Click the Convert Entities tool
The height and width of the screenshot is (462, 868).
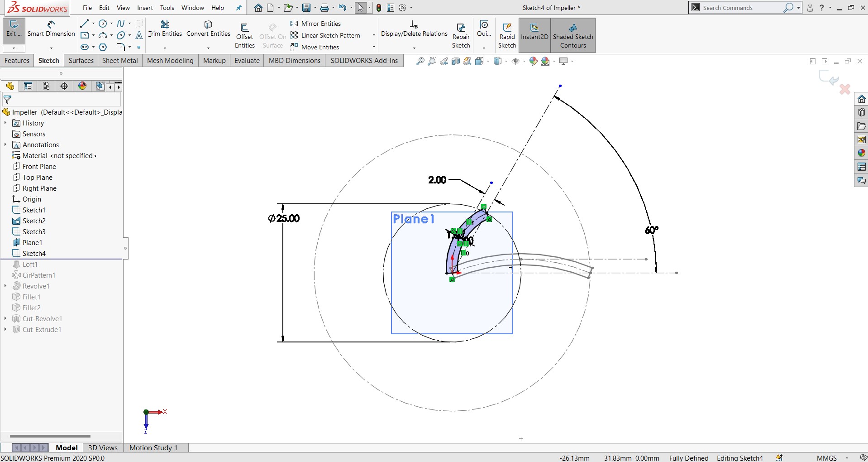(x=208, y=29)
